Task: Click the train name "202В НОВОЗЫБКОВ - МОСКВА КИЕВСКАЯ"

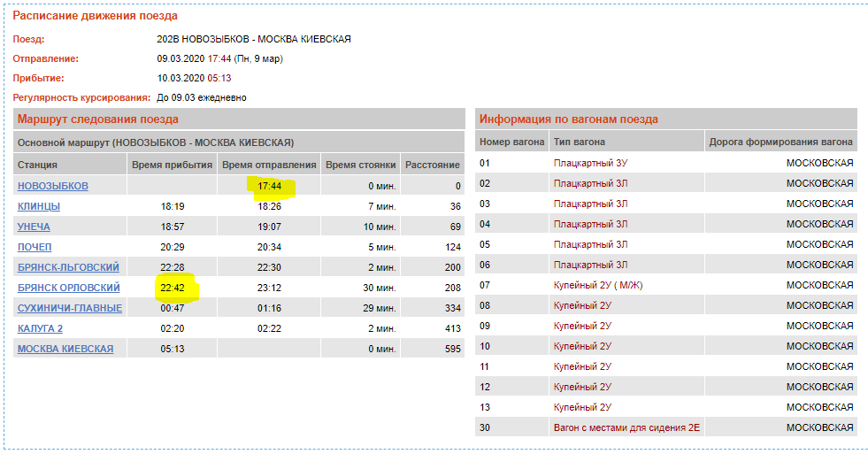Action: tap(253, 39)
